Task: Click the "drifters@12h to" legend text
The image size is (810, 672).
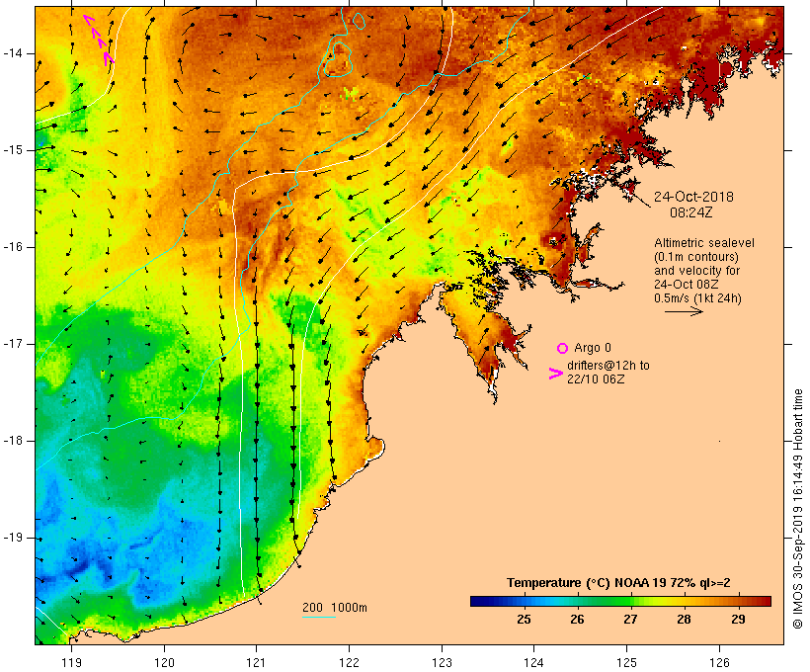Action: (x=608, y=366)
